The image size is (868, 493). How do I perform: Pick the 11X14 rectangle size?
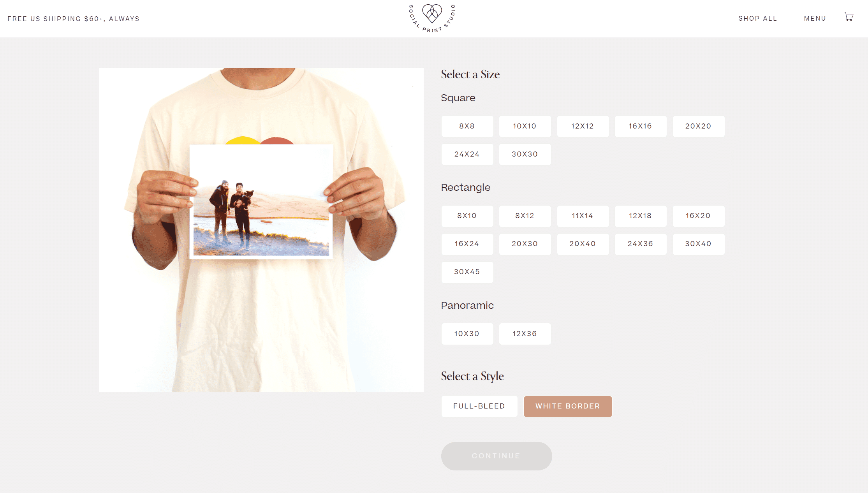click(x=583, y=216)
